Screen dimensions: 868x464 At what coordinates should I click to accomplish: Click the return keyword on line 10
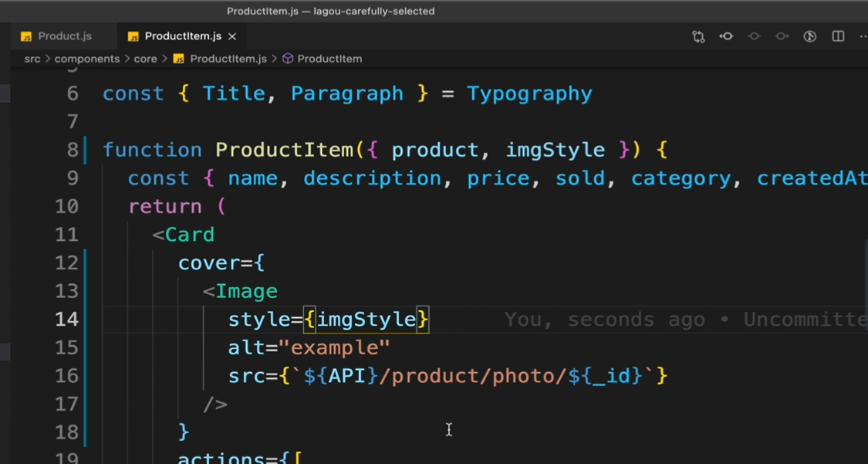coord(165,207)
